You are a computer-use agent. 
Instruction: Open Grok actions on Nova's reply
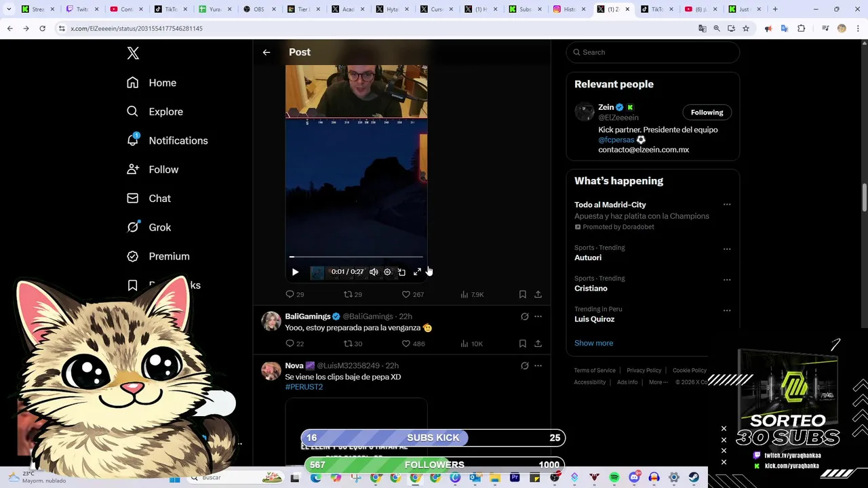[524, 366]
